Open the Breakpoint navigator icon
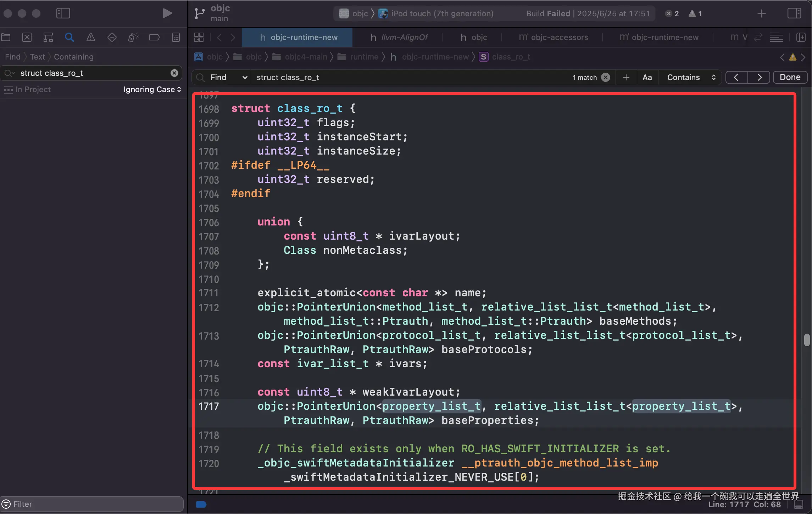Image resolution: width=812 pixels, height=514 pixels. point(154,37)
